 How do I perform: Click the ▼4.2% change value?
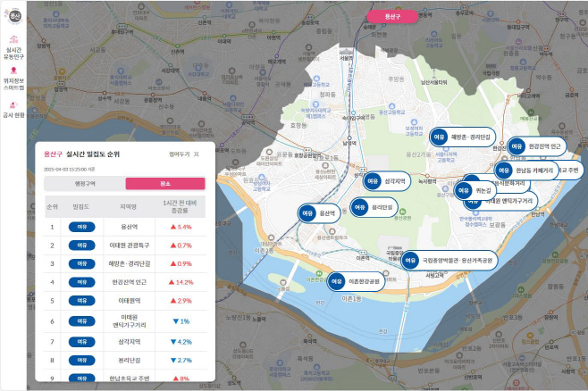[x=181, y=342]
